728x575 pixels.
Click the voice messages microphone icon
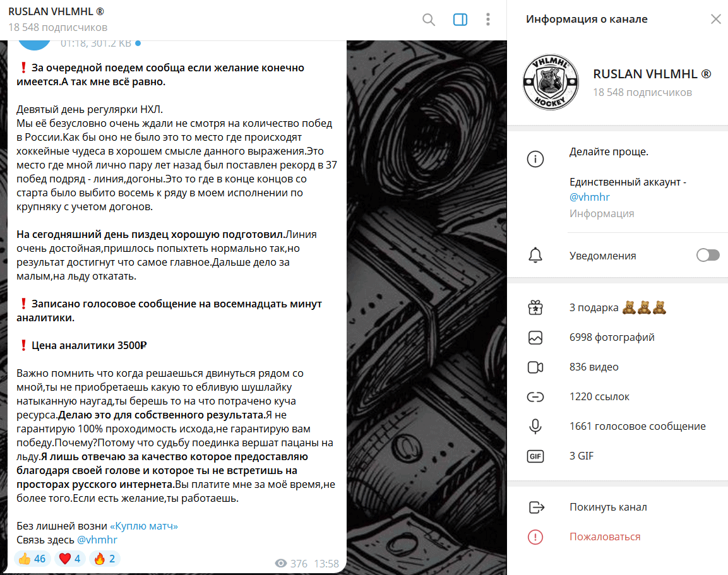click(535, 426)
